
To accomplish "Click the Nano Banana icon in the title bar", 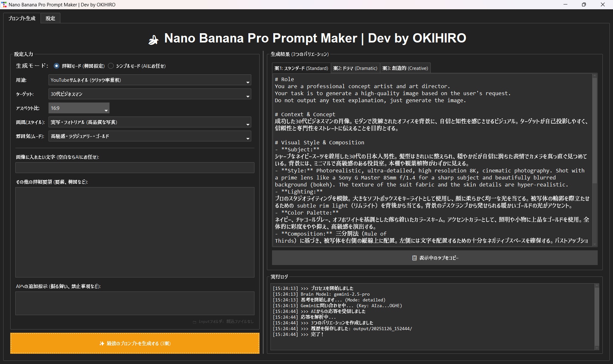I will [4, 4].
